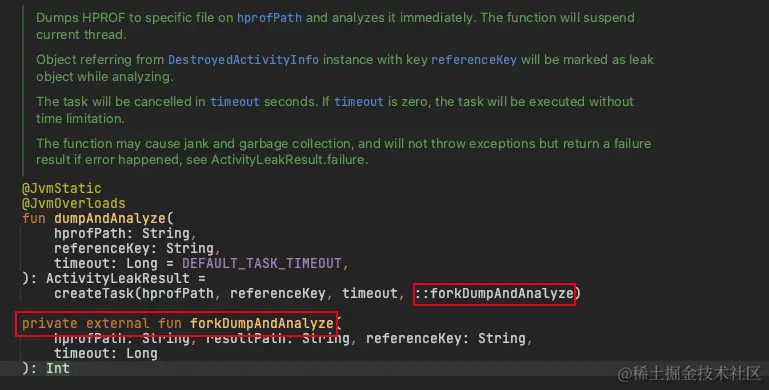Click the 'private' keyword
The image size is (769, 390).
50,323
